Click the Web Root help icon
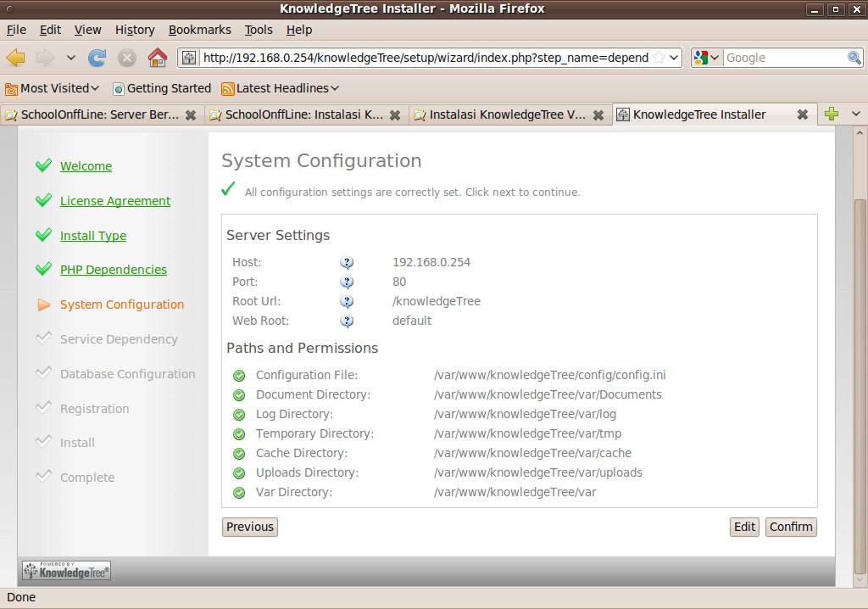868x609 pixels. 347,321
